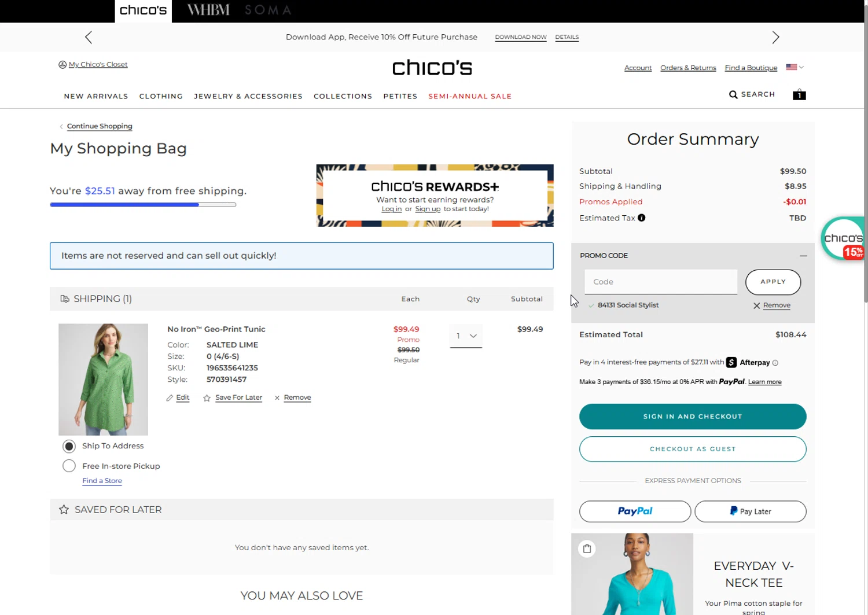Open the Collections menu
868x615 pixels.
[343, 96]
